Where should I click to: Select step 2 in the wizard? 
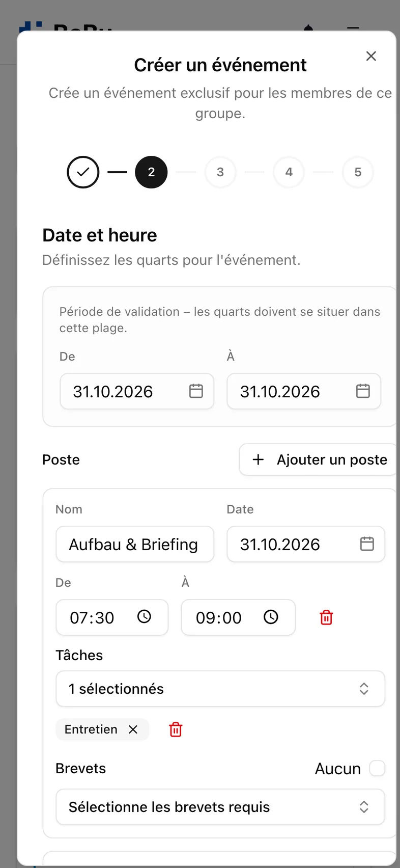pos(151,172)
